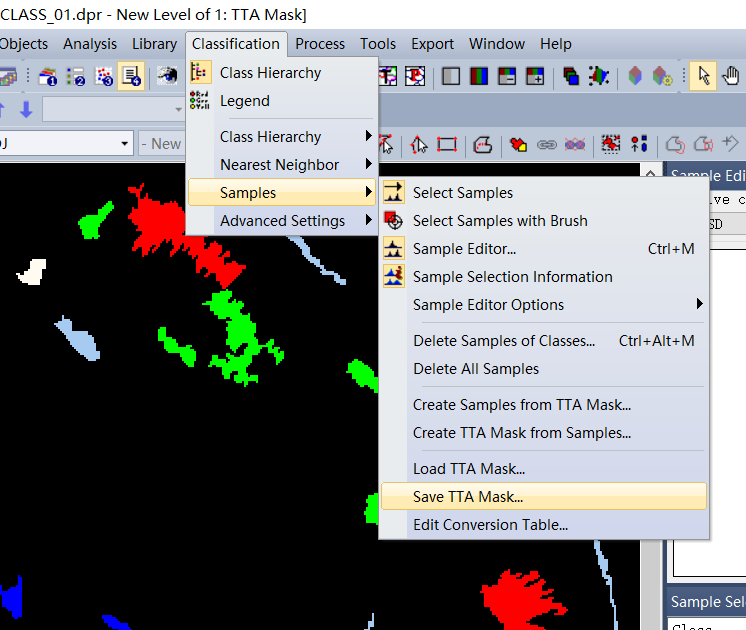746x630 pixels.
Task: Open the level selection dropdown arrow
Action: [125, 144]
